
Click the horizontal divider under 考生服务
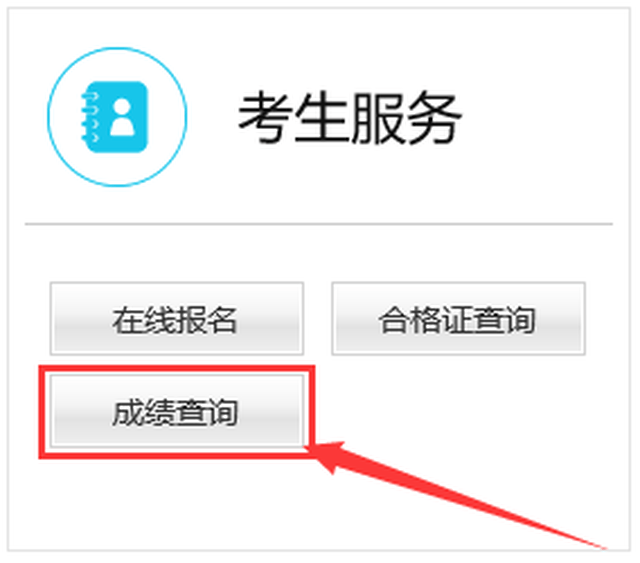[x=318, y=224]
